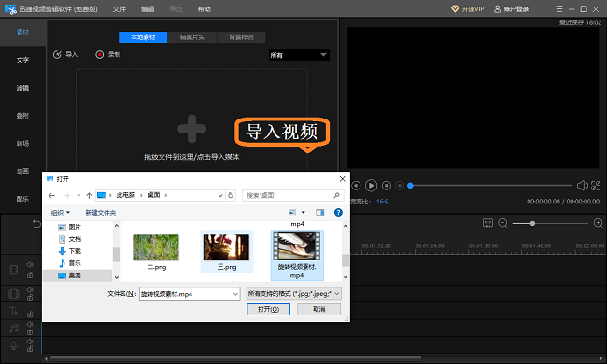The image size is (607, 364).
Task: Click the play button in preview
Action: coord(371,186)
